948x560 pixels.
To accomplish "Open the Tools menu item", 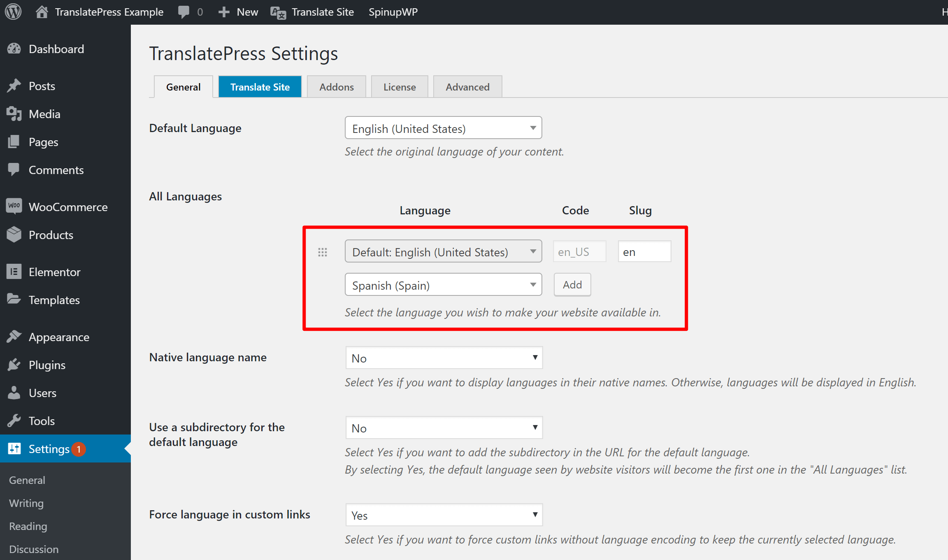I will pyautogui.click(x=65, y=421).
